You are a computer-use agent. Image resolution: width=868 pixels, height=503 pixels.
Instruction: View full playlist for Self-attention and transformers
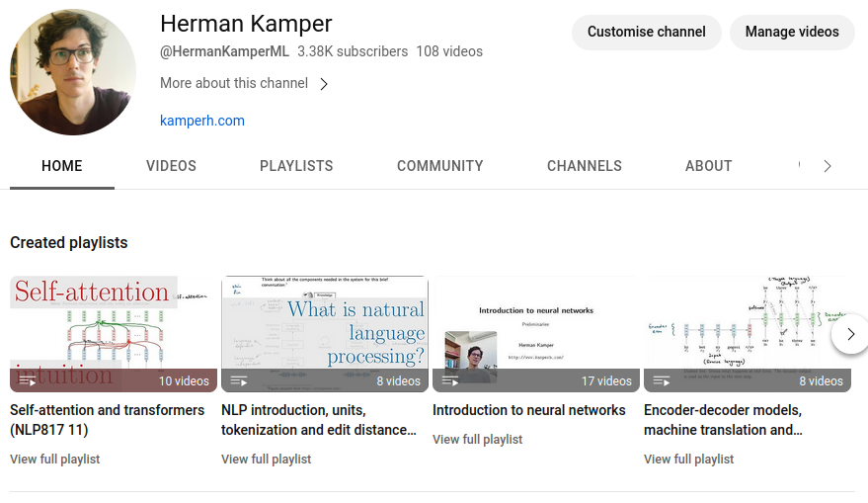[x=54, y=460]
